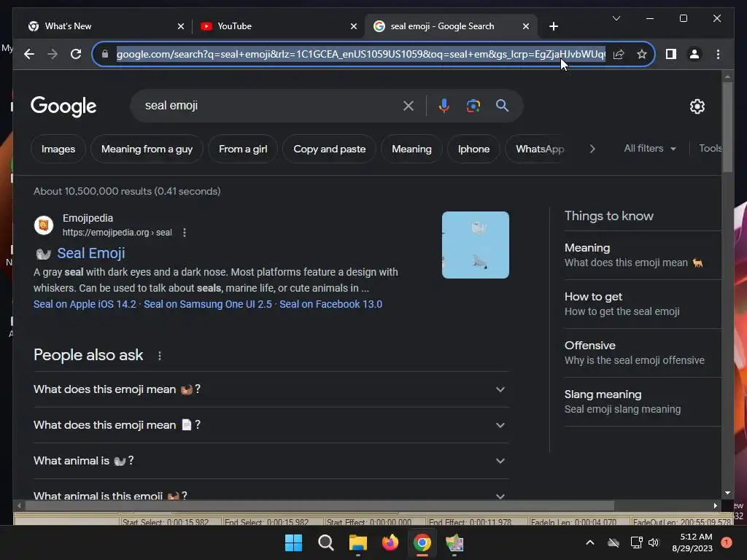Click the browser forward arrow
This screenshot has width=747, height=560.
[53, 54]
